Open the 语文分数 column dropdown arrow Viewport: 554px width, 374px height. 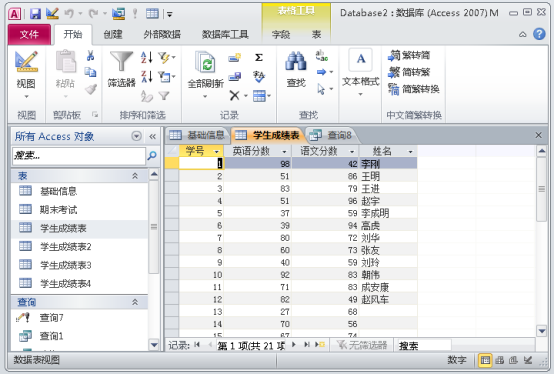(352, 152)
